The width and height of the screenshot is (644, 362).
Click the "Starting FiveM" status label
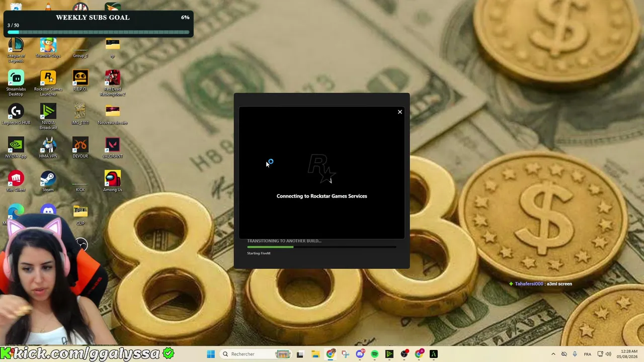pos(259,253)
